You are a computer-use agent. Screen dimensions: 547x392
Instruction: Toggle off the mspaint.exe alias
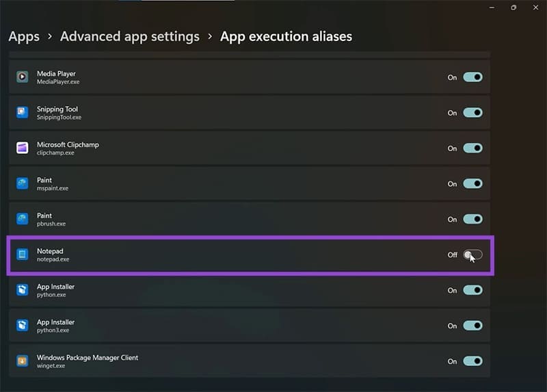(x=472, y=183)
